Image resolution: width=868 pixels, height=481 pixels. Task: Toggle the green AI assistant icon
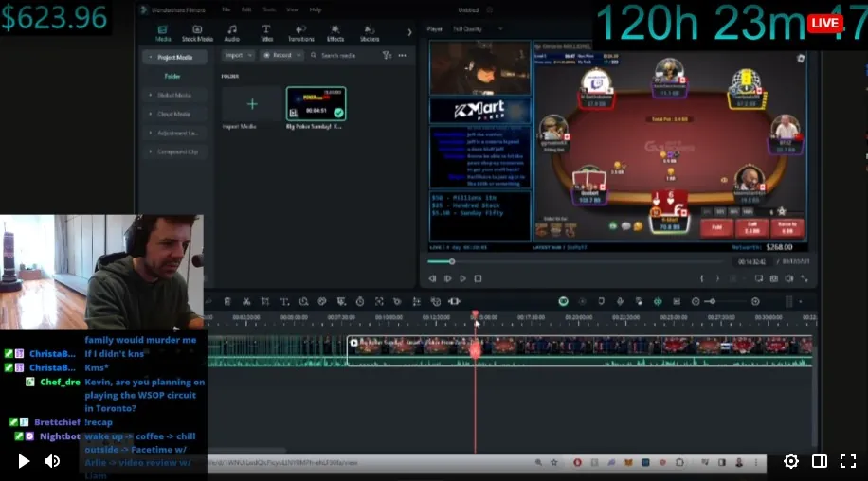(563, 301)
